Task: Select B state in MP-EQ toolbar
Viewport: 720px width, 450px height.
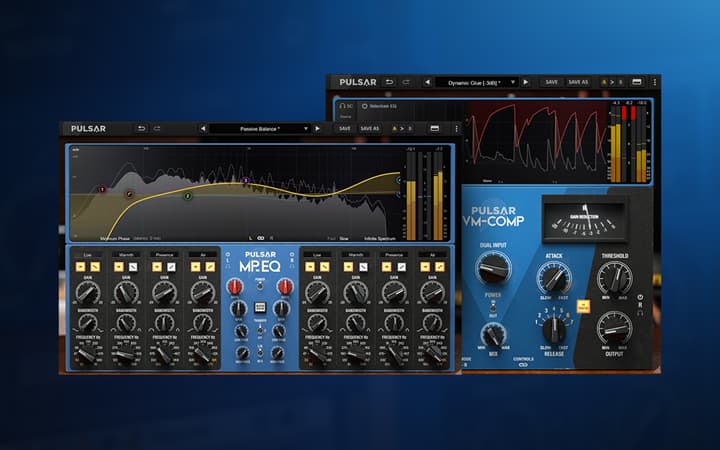Action: click(x=410, y=129)
